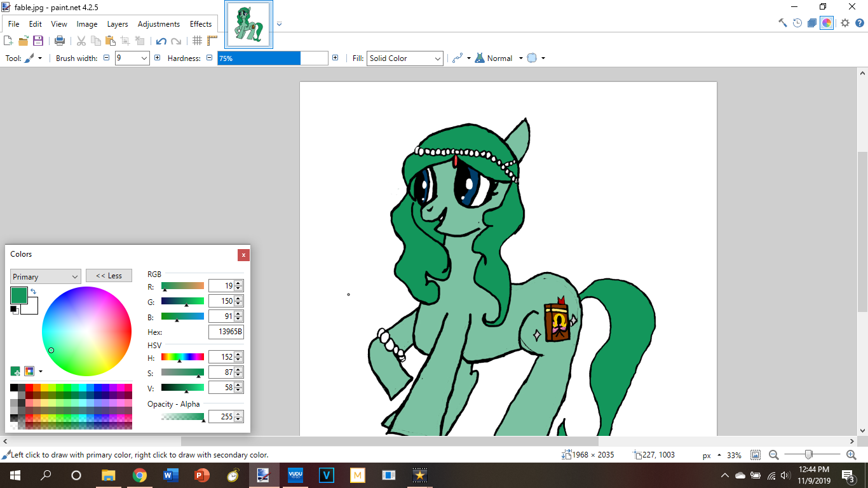This screenshot has width=868, height=488.
Task: Open the Adjustments menu
Action: pos(158,24)
